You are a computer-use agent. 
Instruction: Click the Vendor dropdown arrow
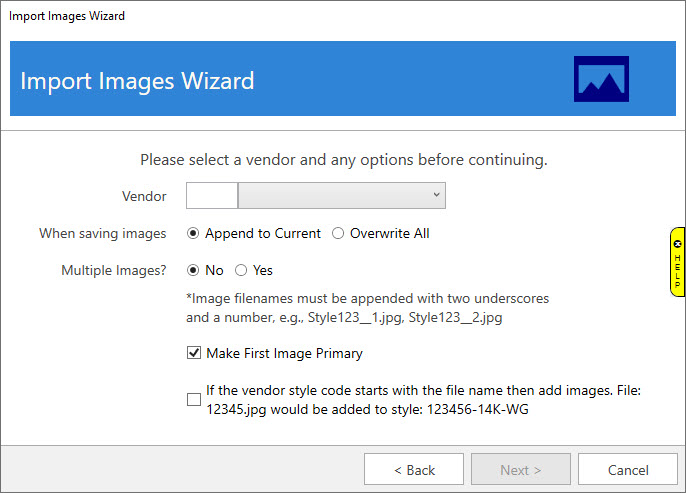[x=436, y=196]
